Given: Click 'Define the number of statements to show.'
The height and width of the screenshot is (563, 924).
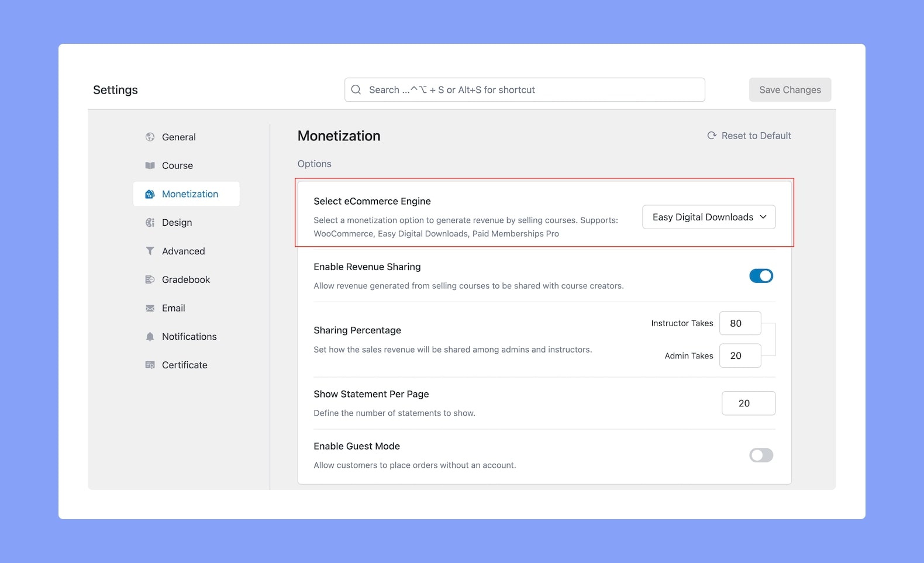Looking at the screenshot, I should 394,413.
